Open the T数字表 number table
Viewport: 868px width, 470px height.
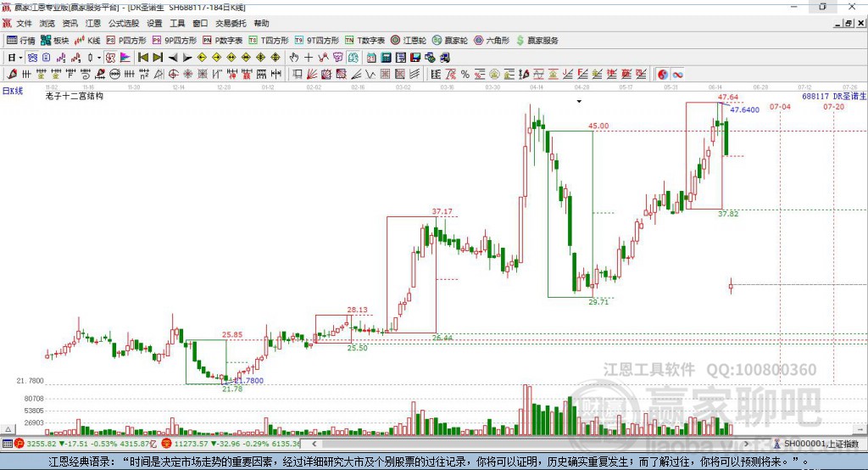point(364,41)
